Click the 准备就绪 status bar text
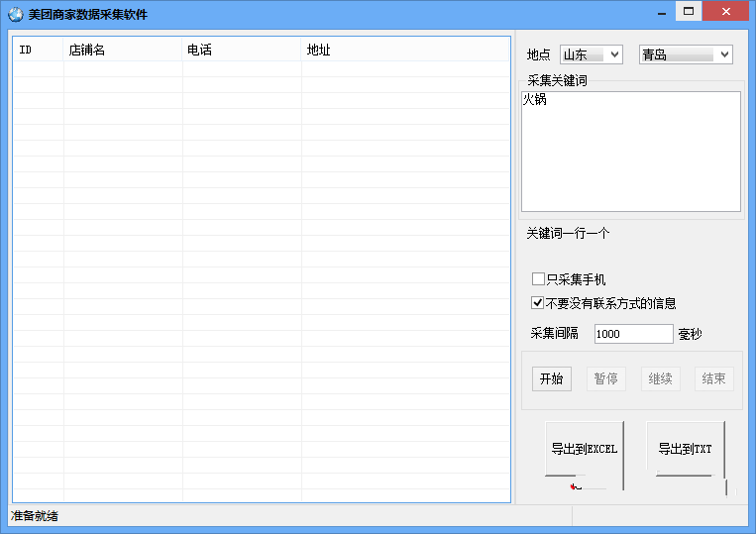Viewport: 756px width, 534px height. [35, 516]
